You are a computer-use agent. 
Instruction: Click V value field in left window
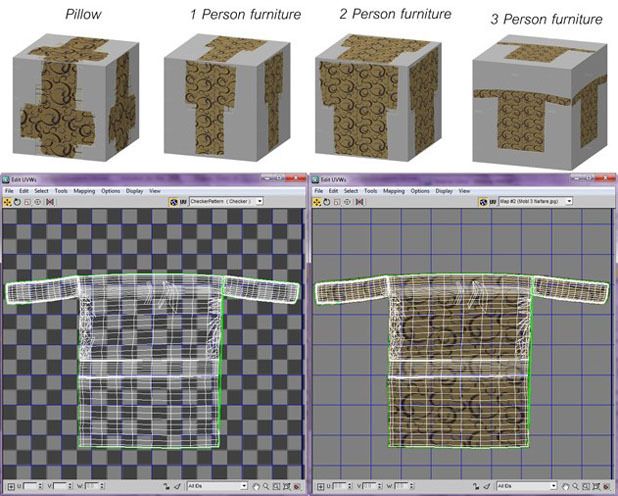60,486
